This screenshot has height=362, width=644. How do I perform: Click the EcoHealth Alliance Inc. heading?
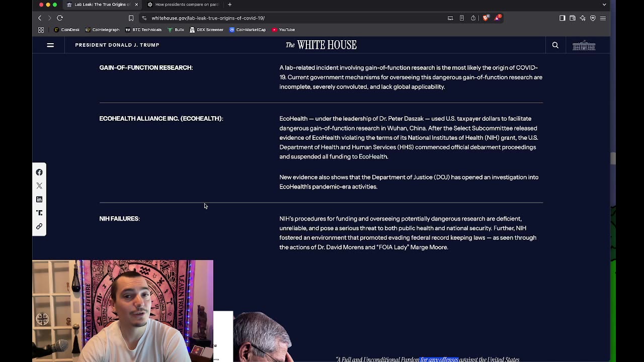pos(161,119)
